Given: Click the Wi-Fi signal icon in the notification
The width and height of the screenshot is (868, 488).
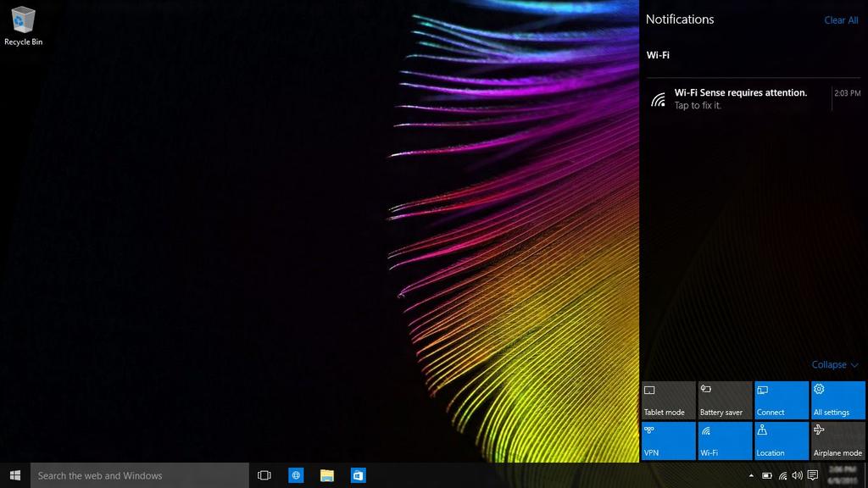Looking at the screenshot, I should (658, 100).
